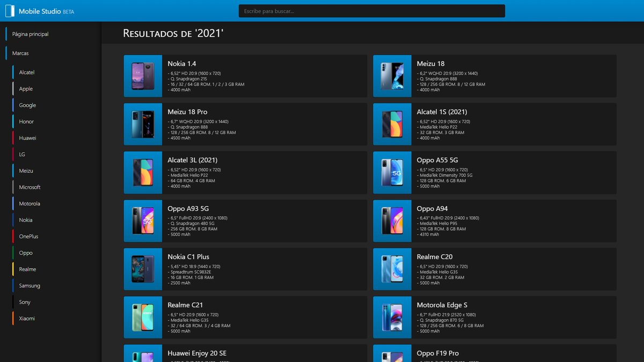
Task: Open the Alcatel 3L (2021) phone image
Action: click(143, 173)
